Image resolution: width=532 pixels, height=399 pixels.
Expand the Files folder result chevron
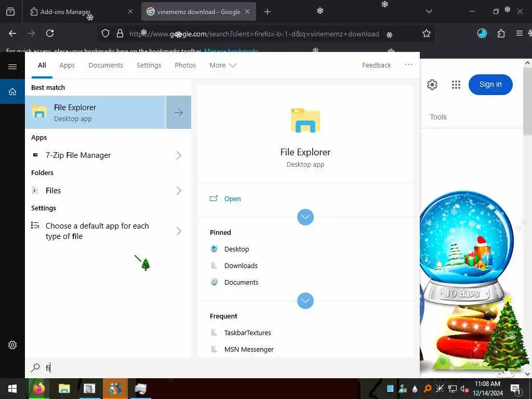[x=179, y=191]
